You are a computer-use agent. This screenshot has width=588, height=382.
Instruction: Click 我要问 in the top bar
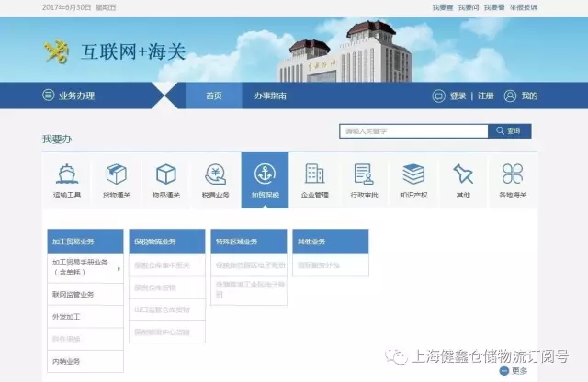(469, 7)
